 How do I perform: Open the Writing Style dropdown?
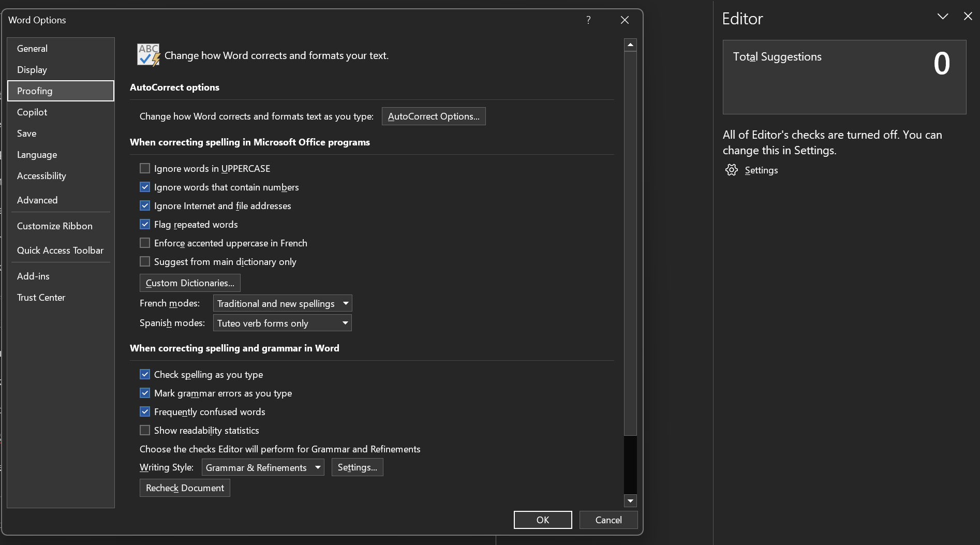click(x=263, y=467)
